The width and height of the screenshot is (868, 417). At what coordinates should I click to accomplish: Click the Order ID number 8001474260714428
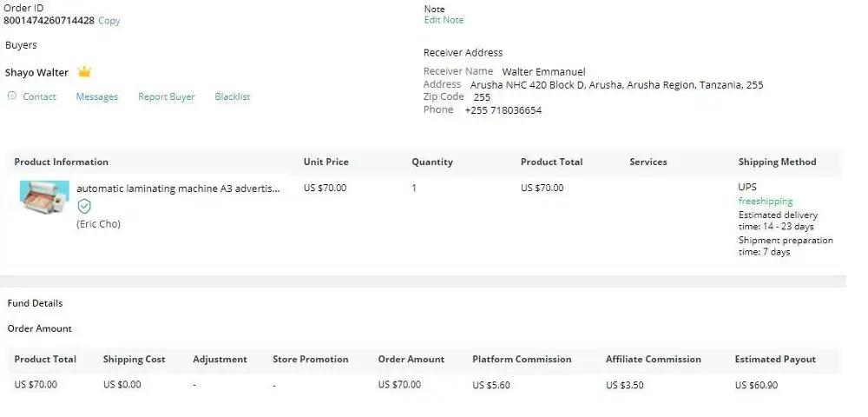pos(49,21)
